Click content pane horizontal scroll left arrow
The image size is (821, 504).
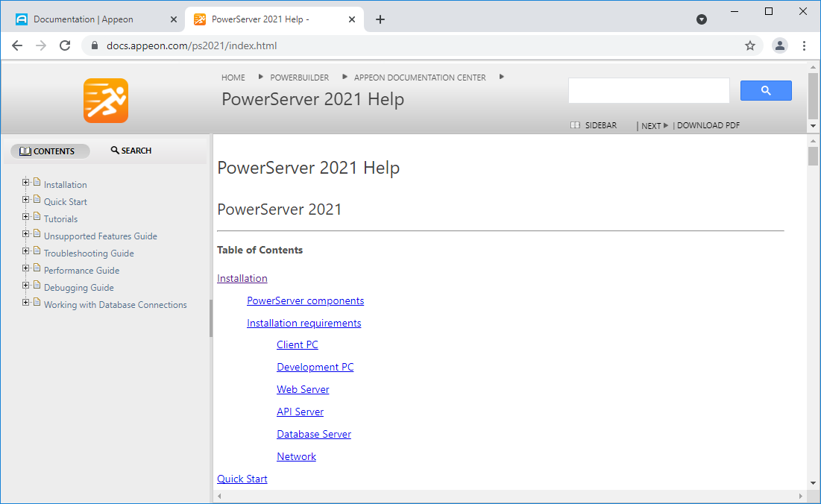219,496
